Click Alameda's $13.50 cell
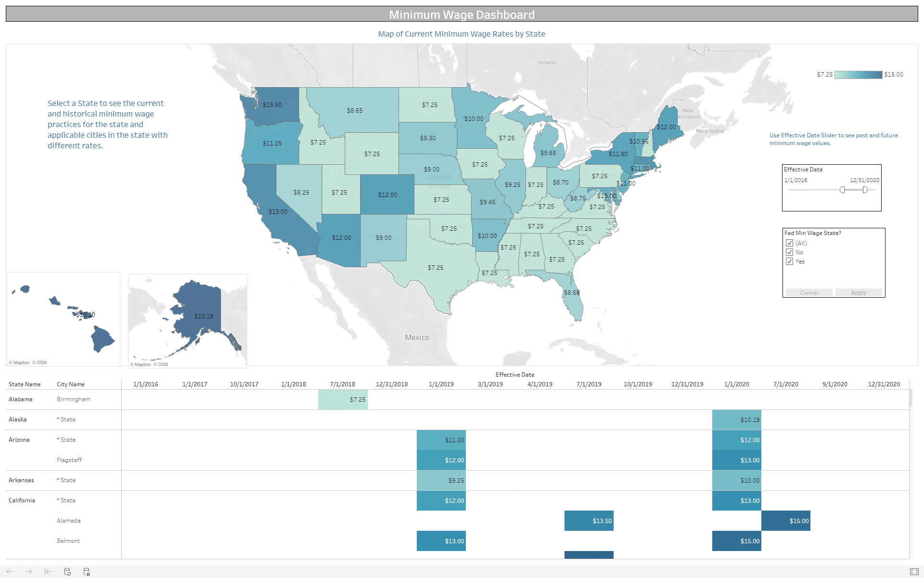The width and height of the screenshot is (924, 578). [x=589, y=521]
